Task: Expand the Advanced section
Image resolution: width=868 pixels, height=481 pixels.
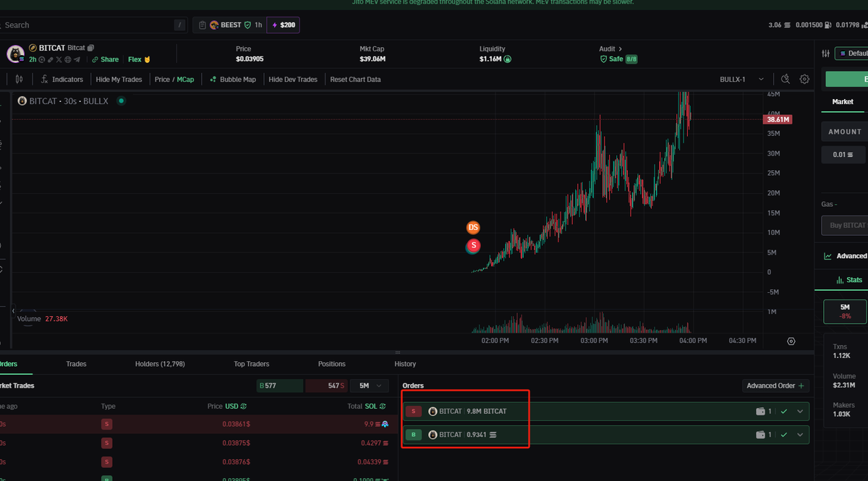Action: (845, 256)
